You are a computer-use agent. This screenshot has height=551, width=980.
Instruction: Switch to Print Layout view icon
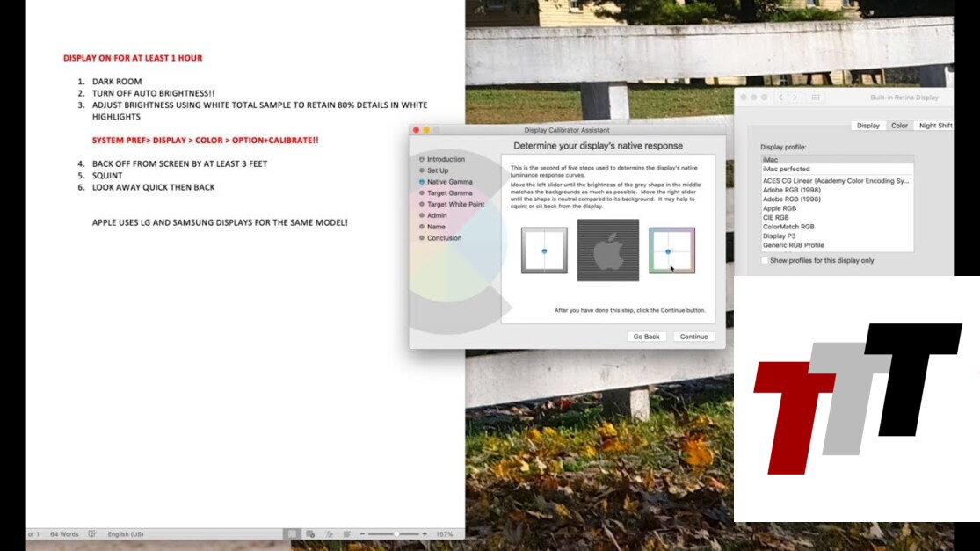coord(291,534)
